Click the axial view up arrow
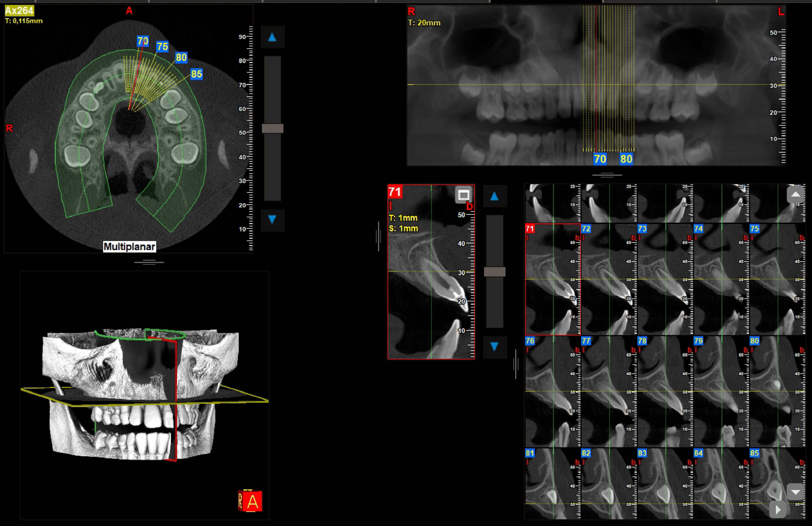812x526 pixels. click(272, 37)
